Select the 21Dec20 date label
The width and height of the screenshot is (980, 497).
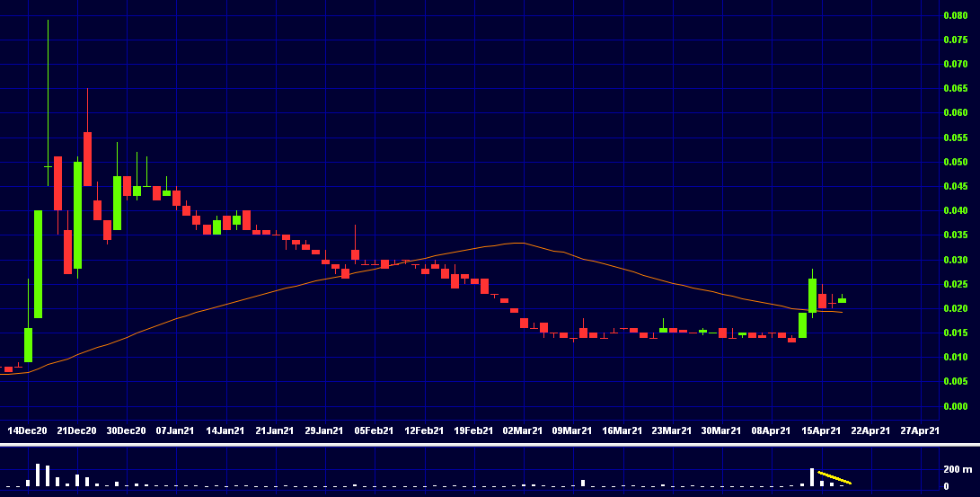77,430
